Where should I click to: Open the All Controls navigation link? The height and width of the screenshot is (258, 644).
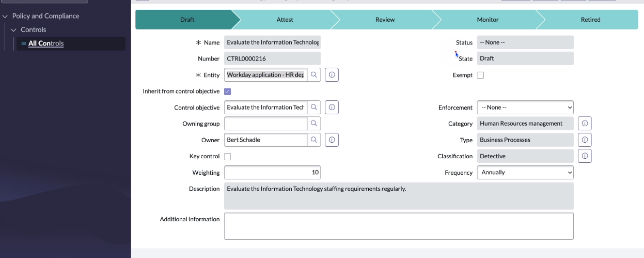tap(46, 43)
